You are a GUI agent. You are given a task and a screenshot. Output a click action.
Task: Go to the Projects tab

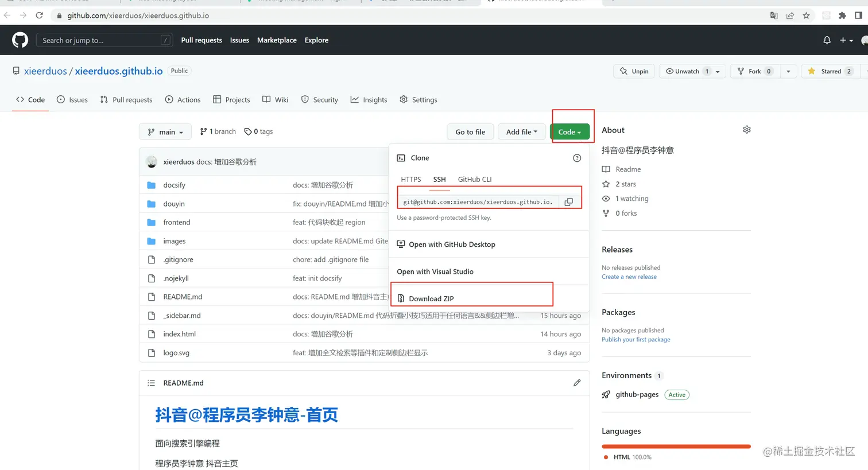pyautogui.click(x=231, y=100)
